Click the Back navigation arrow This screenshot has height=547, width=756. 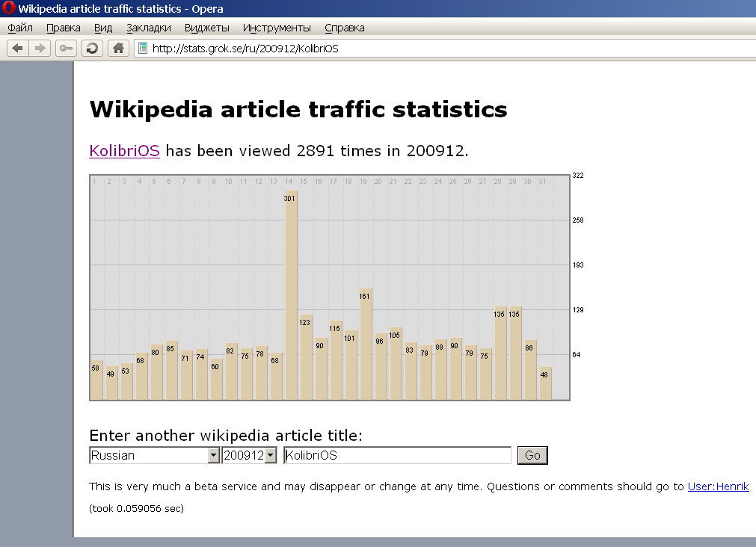18,49
